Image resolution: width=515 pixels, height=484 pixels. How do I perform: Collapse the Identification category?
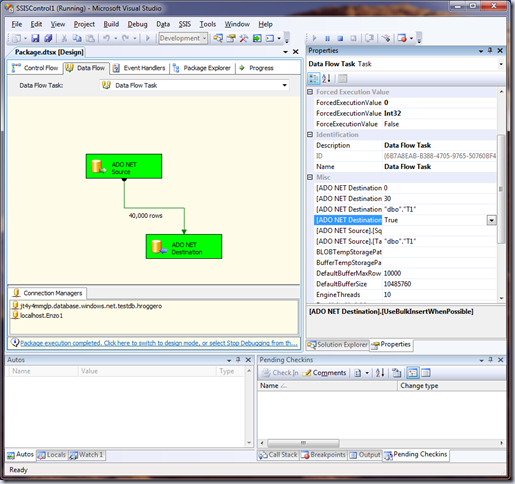coord(310,134)
